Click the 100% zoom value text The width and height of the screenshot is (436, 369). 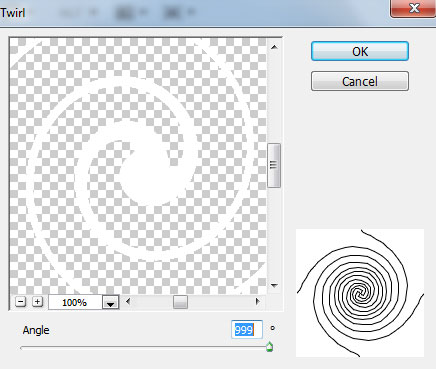(x=74, y=303)
